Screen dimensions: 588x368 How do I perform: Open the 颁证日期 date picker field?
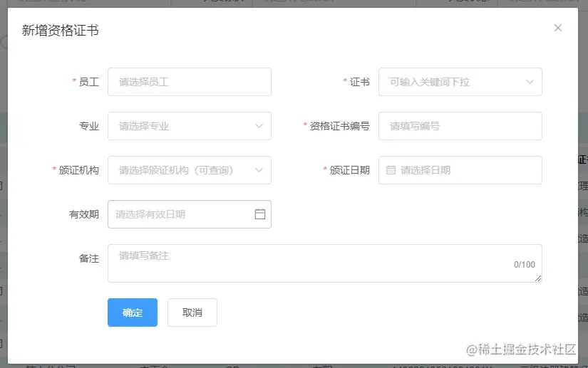click(460, 170)
